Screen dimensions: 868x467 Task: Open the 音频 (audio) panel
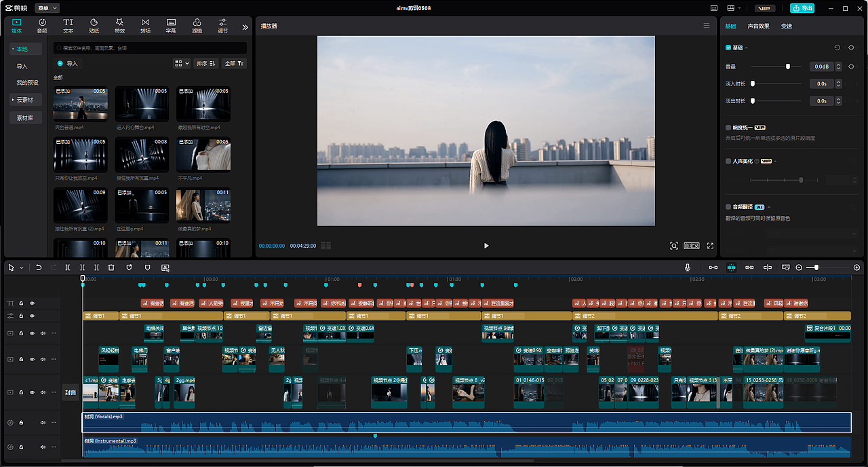click(42, 26)
